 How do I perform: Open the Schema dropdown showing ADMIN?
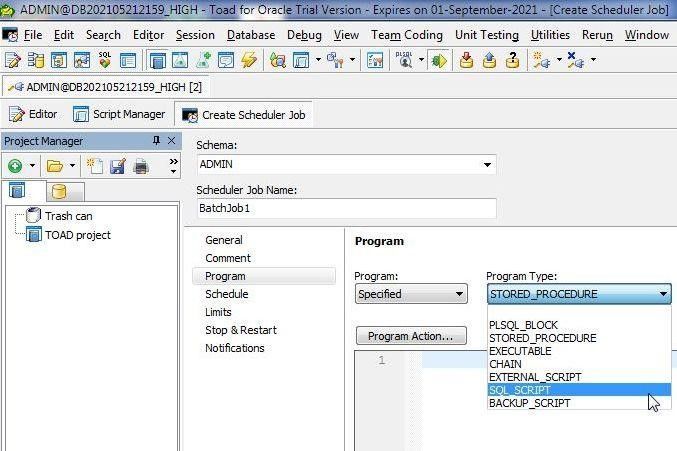(347, 164)
